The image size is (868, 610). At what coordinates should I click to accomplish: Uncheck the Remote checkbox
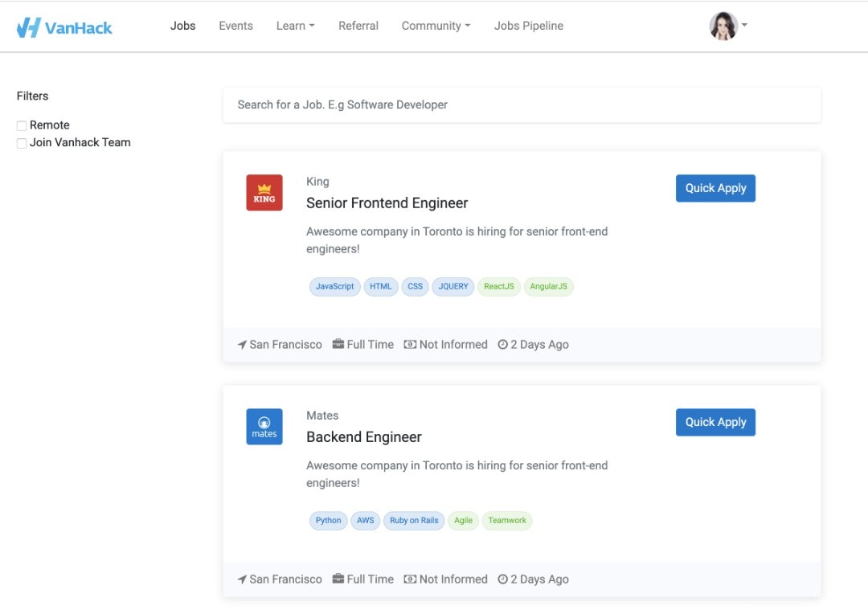coord(21,125)
